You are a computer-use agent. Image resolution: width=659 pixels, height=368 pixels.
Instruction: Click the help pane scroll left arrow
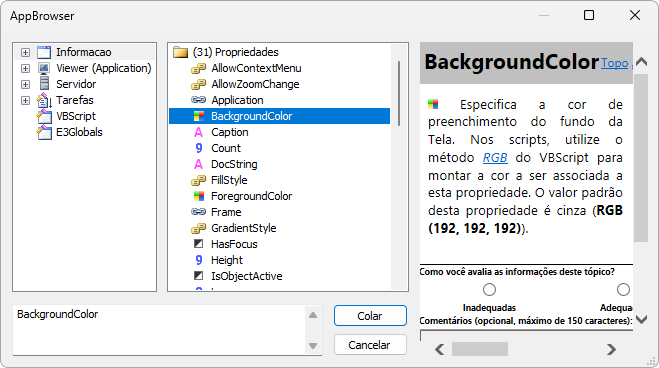[440, 349]
